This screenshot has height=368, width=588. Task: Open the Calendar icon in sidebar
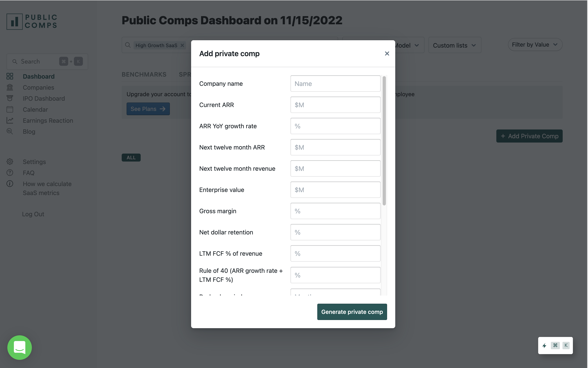[10, 109]
